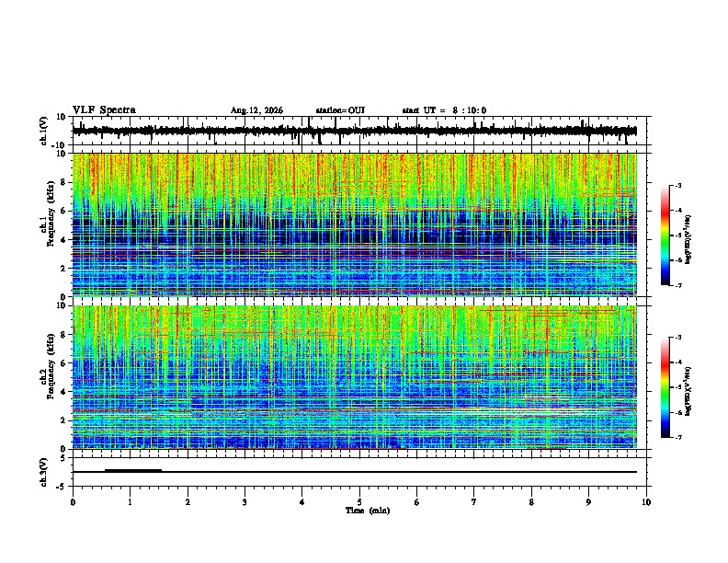The width and height of the screenshot is (728, 563).
Task: Click time axis tick label "3"
Action: [x=245, y=502]
